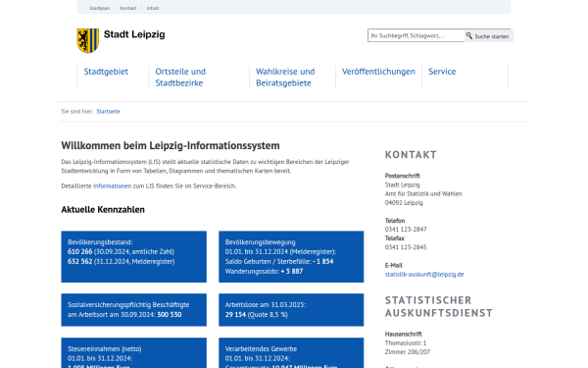Click the population figure '632 562'

(80, 261)
